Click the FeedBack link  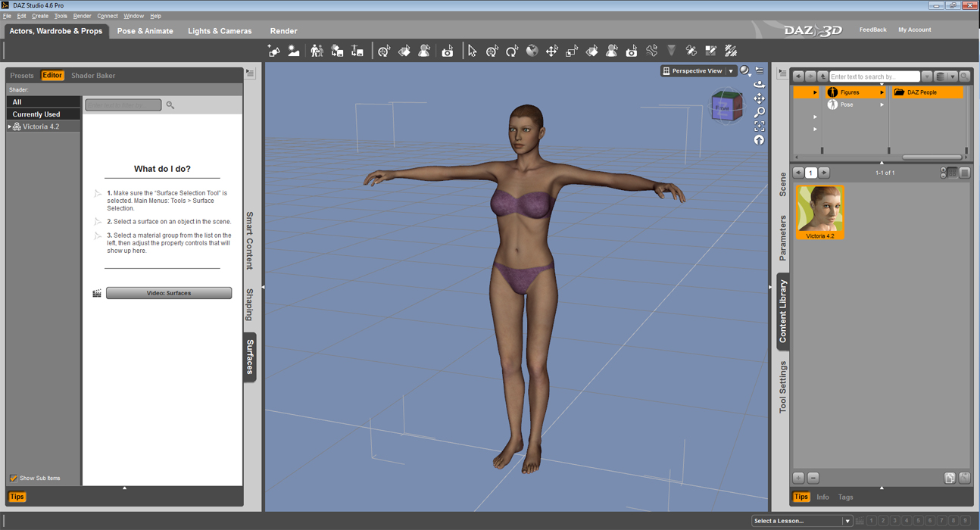pyautogui.click(x=872, y=30)
